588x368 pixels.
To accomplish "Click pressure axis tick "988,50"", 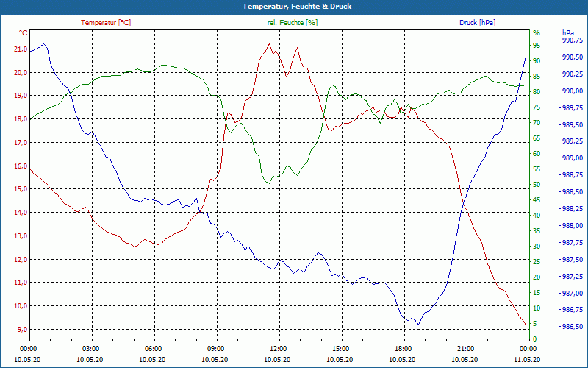I will (x=573, y=192).
